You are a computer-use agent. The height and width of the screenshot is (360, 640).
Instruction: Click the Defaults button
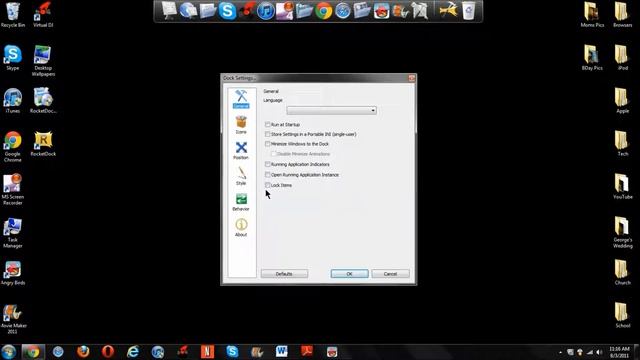284,274
